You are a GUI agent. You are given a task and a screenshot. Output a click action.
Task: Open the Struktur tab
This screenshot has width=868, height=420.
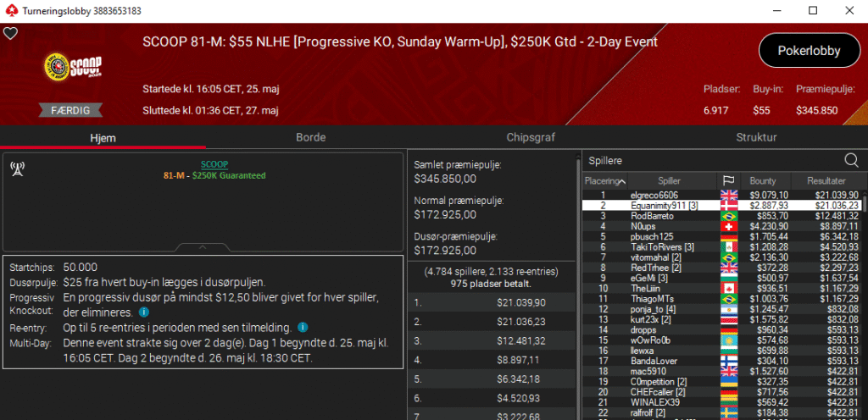756,138
